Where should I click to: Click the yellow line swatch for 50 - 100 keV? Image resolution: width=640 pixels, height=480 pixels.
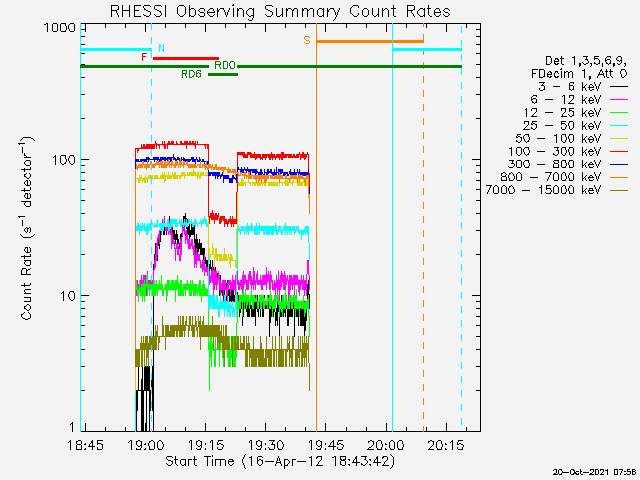pos(619,139)
